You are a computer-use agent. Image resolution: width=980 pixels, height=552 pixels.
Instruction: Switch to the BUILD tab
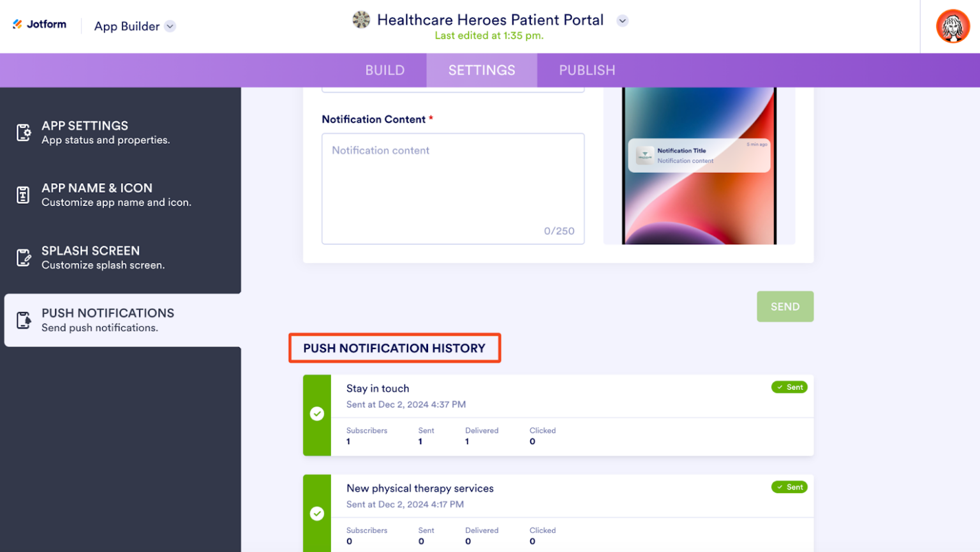click(385, 70)
